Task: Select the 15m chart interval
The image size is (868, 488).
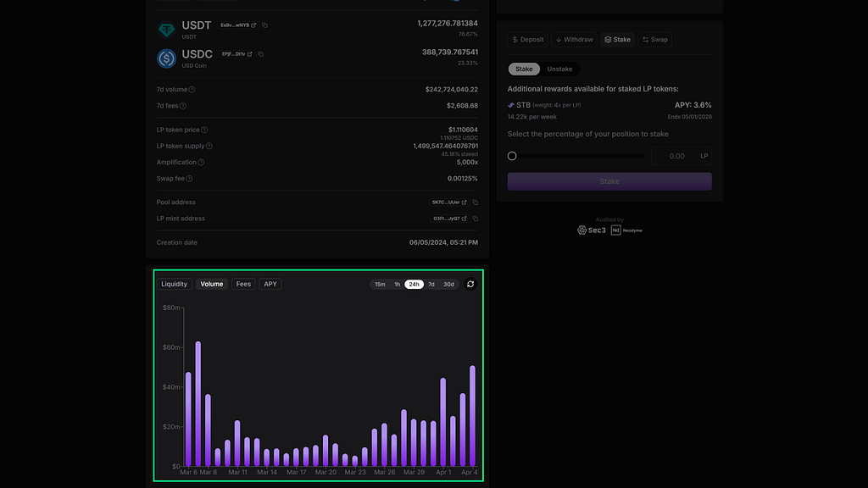Action: 380,285
